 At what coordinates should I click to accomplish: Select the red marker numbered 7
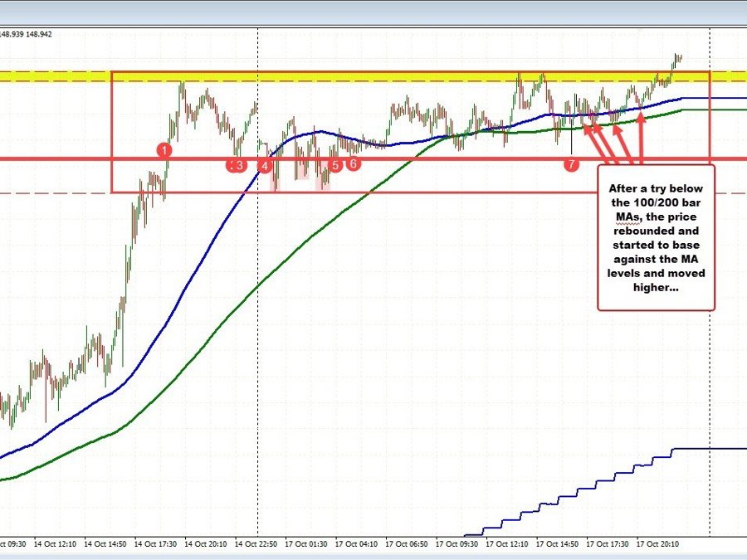(x=571, y=164)
